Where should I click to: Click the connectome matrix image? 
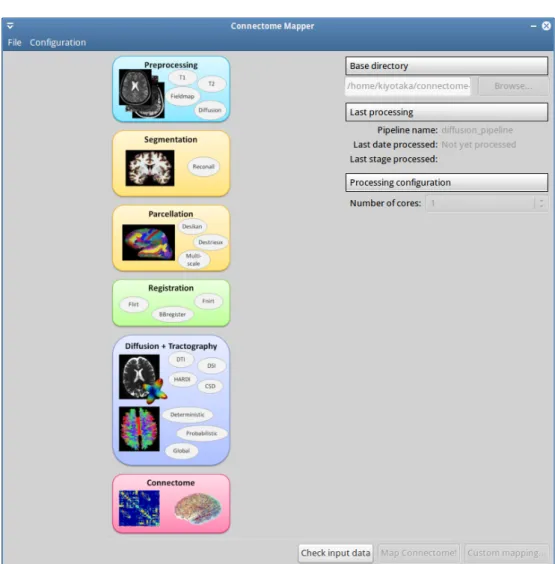[x=139, y=508]
